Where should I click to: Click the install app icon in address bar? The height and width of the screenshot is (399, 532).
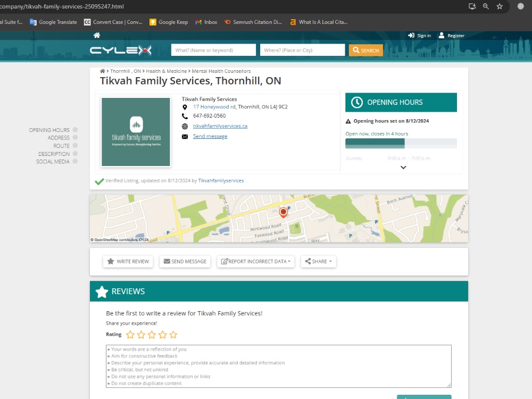pyautogui.click(x=472, y=6)
